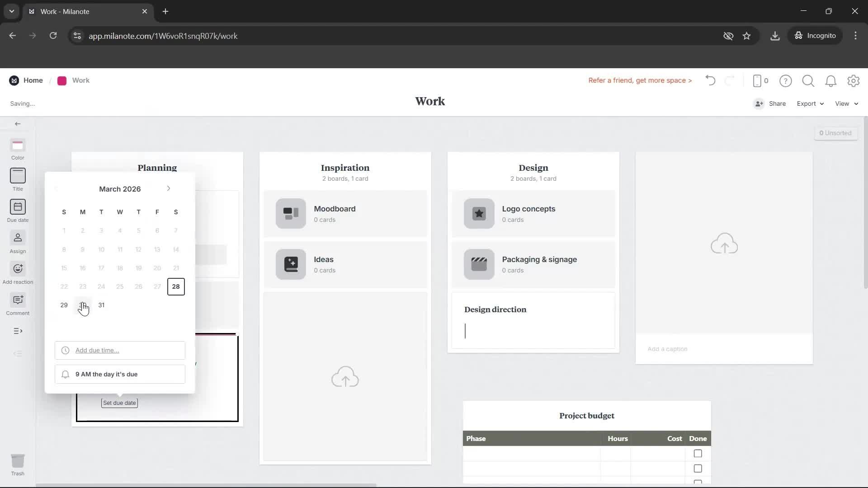
Task: Check the second Done checkbox in Project budget
Action: point(698,469)
